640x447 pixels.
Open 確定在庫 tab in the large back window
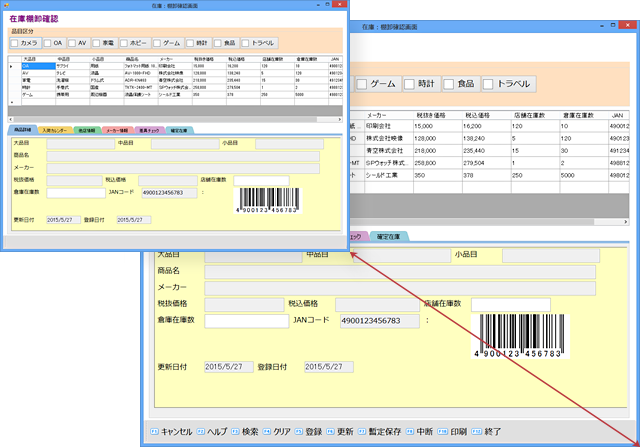tap(388, 236)
